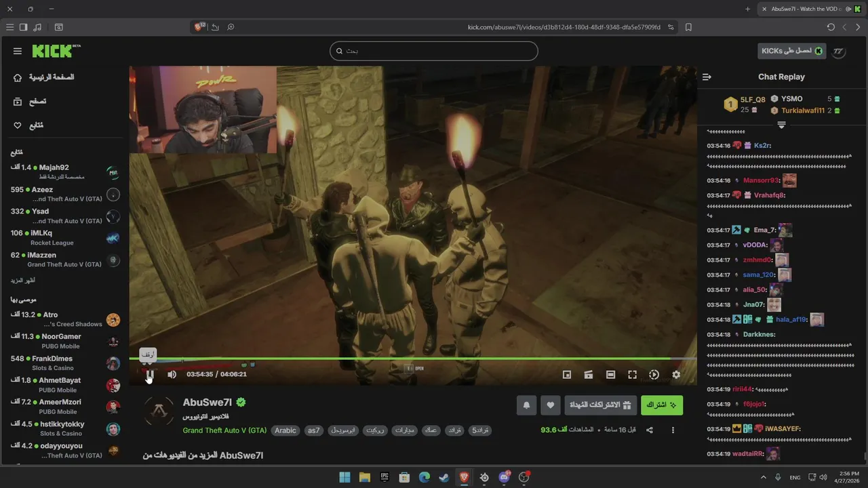Enter fullscreen mode in the player
Image resolution: width=868 pixels, height=488 pixels.
(632, 374)
